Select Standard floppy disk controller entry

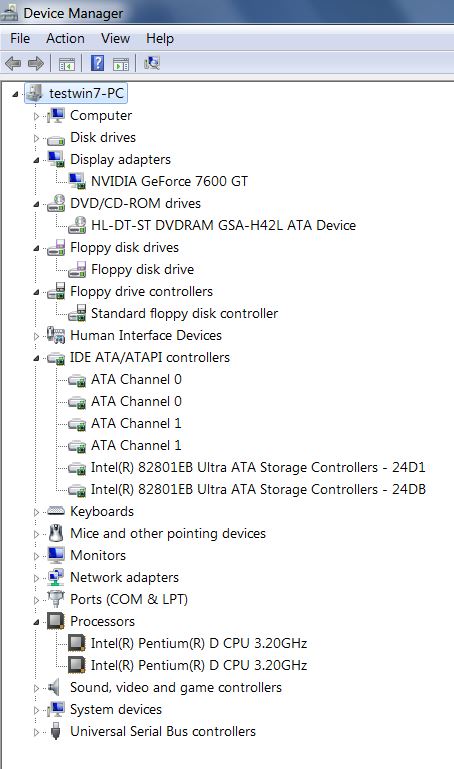click(x=184, y=313)
